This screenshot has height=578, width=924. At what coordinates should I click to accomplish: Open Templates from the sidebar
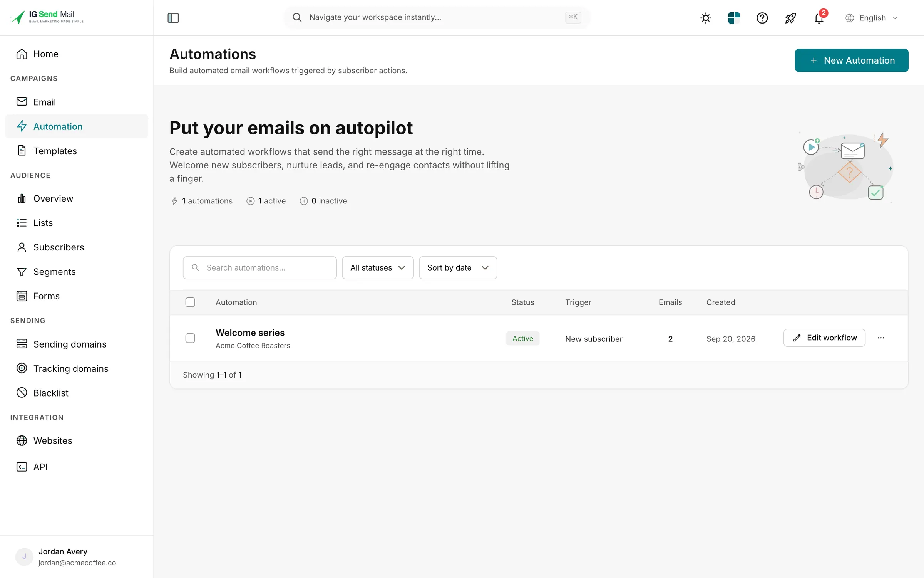click(x=77, y=151)
